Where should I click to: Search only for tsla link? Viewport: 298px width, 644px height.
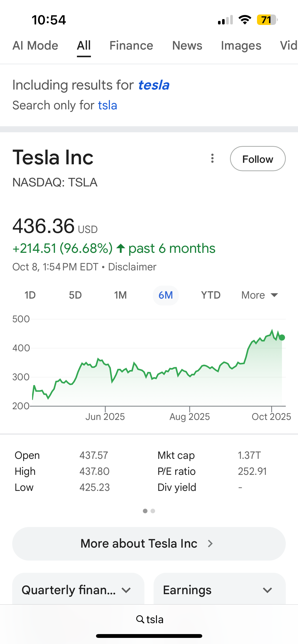coord(107,105)
